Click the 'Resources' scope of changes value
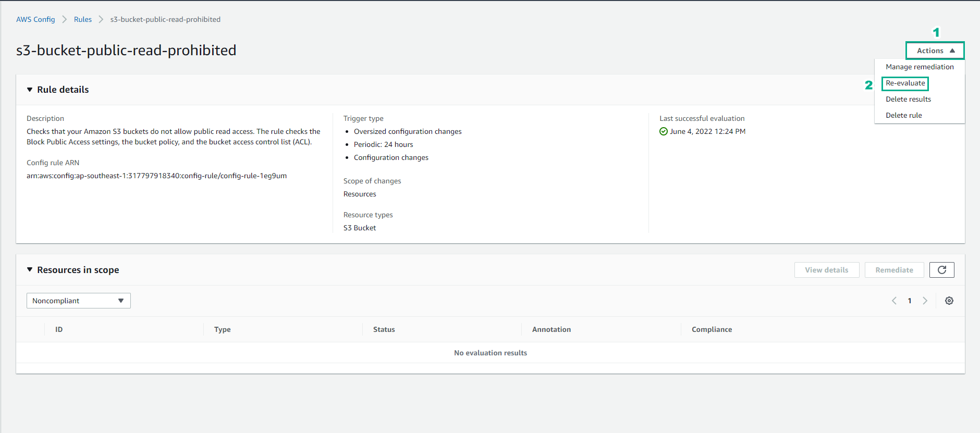Viewport: 980px width, 433px height. [360, 194]
